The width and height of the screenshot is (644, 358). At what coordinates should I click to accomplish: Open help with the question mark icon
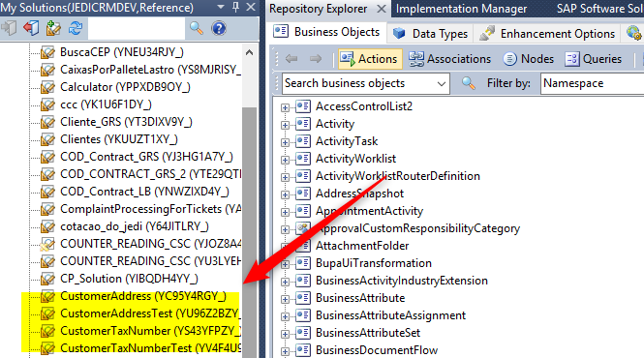219,28
